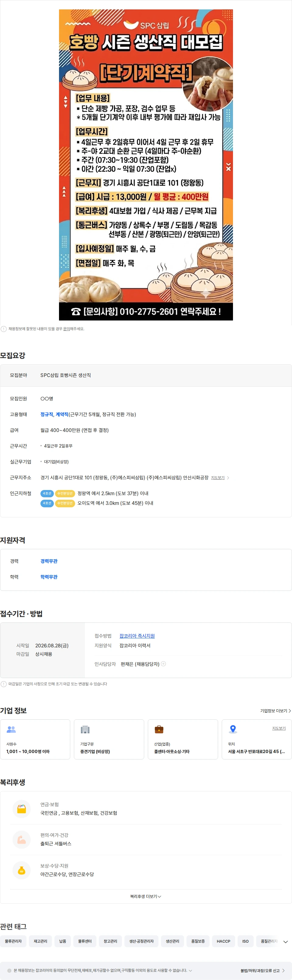Click the 산업(업종) briefcase icon
Image resolution: width=292 pixels, height=980 pixels.
coord(159,729)
